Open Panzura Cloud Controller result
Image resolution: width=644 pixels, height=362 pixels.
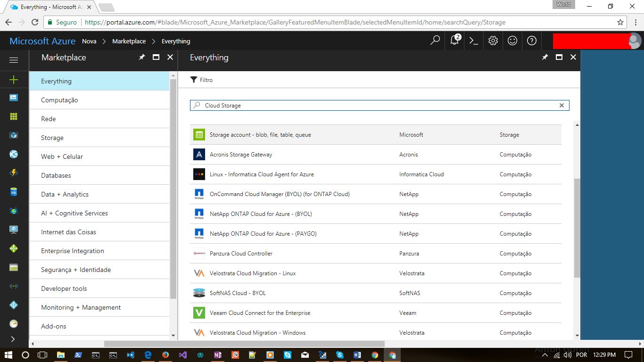click(376, 254)
